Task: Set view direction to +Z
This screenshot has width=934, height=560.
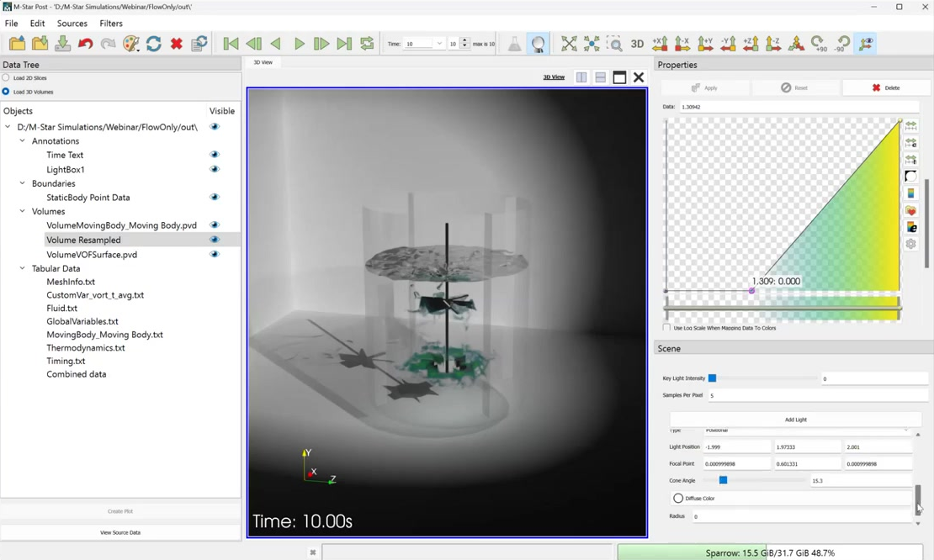Action: 751,44
